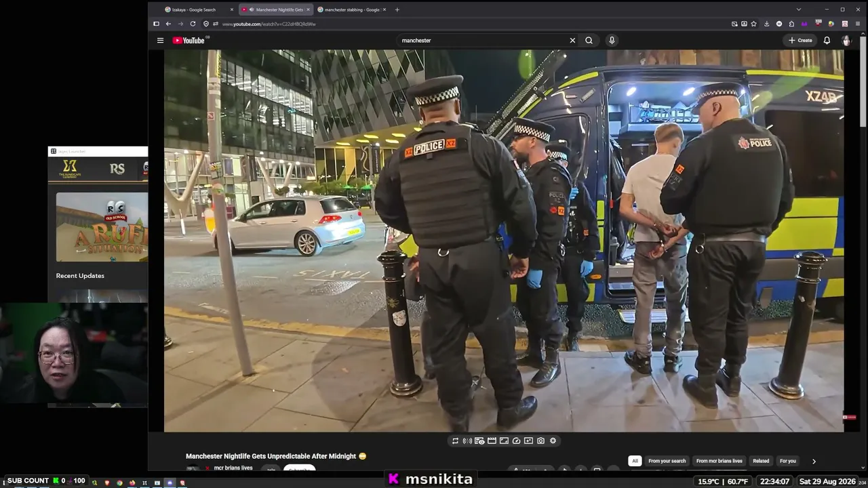Open the YouTube notifications bell

[827, 40]
